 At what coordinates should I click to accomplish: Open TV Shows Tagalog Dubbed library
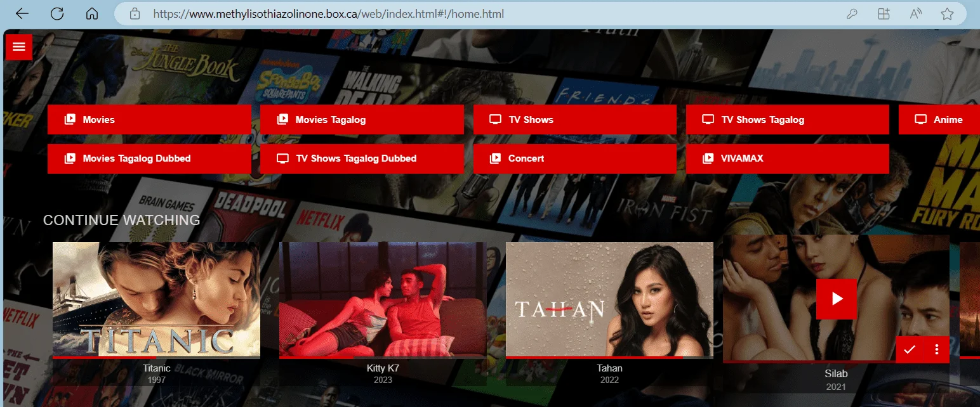[x=362, y=158]
